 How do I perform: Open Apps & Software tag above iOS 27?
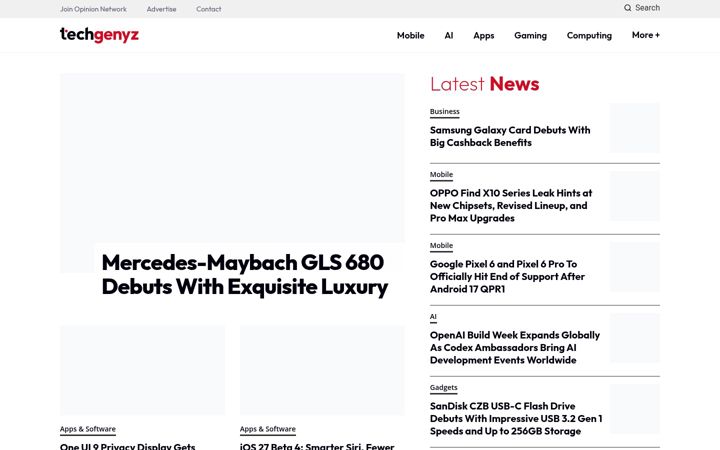268,429
